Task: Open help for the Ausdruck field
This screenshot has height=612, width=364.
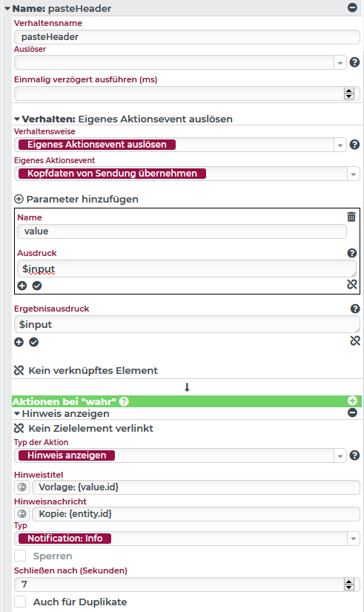Action: [x=352, y=253]
